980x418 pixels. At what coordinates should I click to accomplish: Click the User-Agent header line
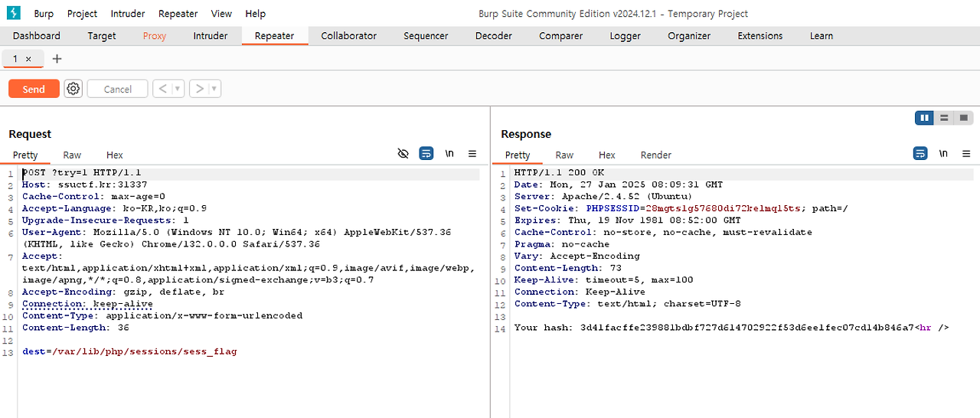pyautogui.click(x=237, y=238)
